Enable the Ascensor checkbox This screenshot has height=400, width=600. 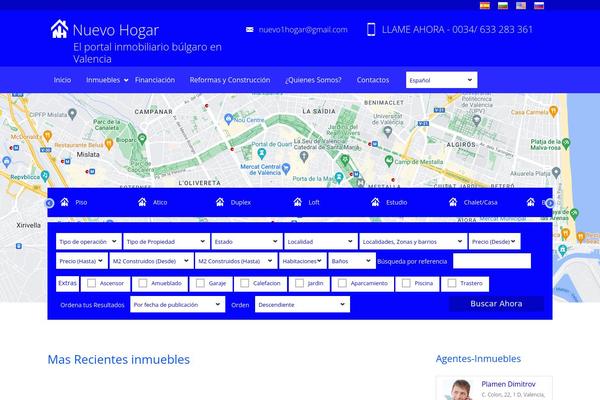[91, 283]
